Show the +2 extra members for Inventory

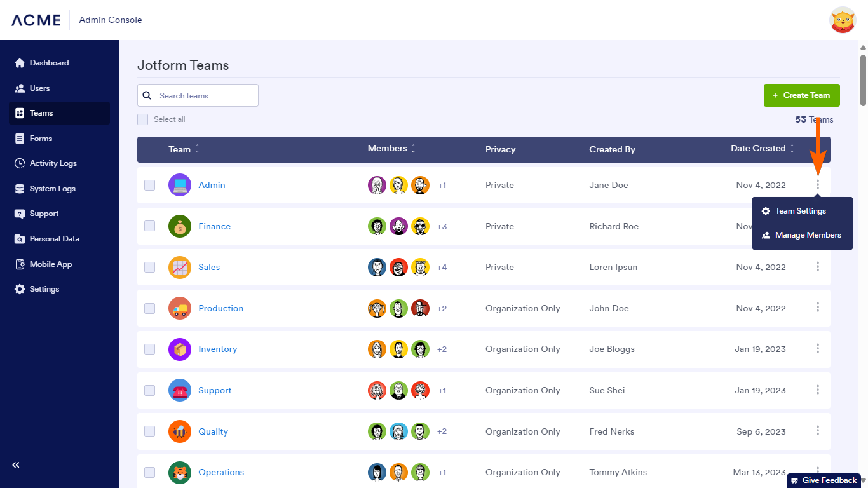[x=442, y=349]
